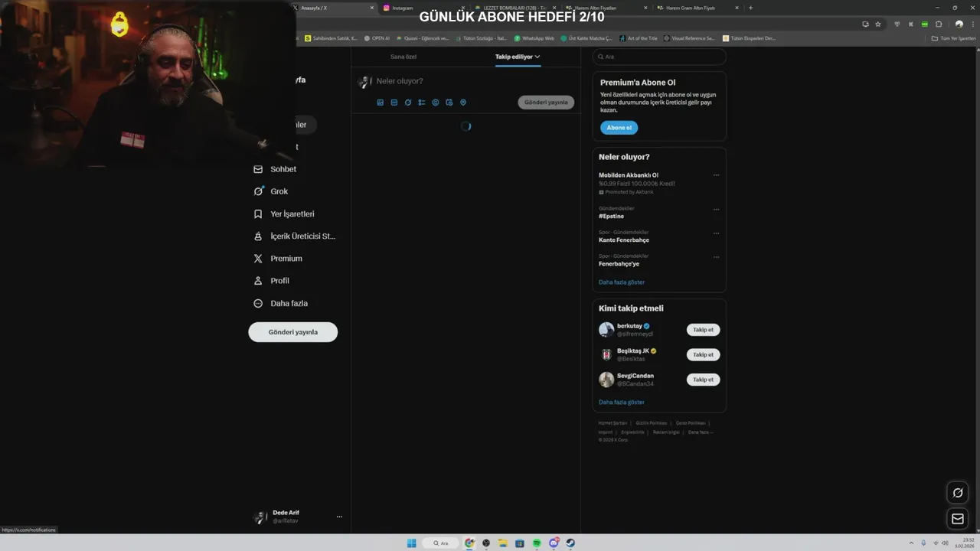Switch to Harem Gram Altın Fiyatı tab
Image resolution: width=980 pixels, height=551 pixels.
(697, 8)
